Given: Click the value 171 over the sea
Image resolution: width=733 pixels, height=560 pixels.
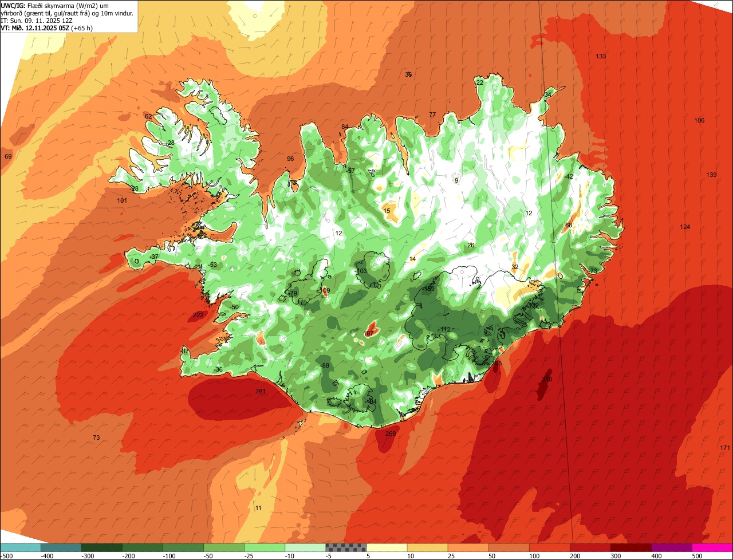Looking at the screenshot, I should (x=725, y=448).
